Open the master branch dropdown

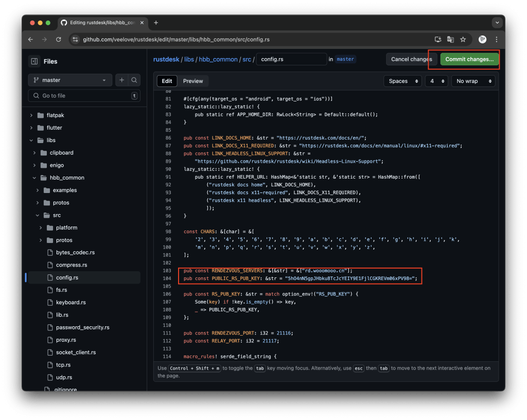pyautogui.click(x=69, y=80)
